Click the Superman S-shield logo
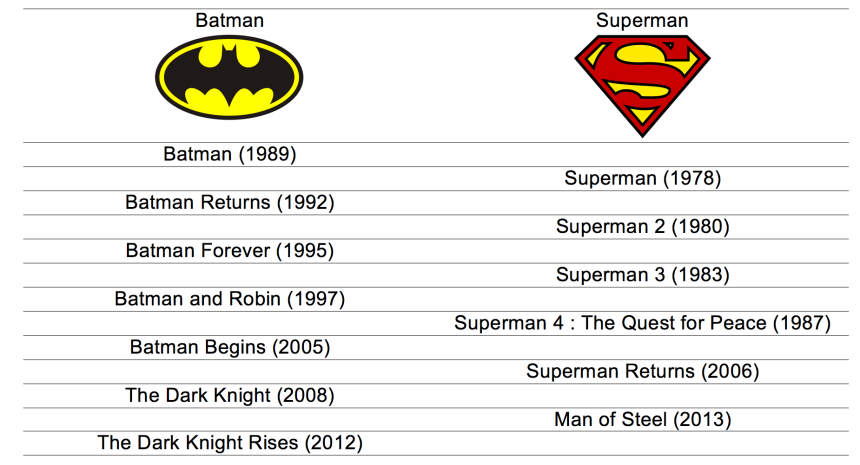860x465 pixels. pyautogui.click(x=642, y=84)
